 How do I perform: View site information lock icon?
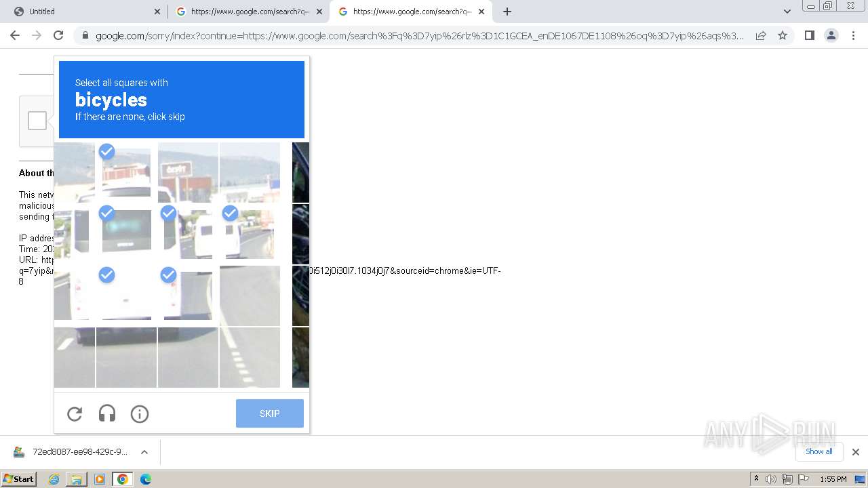[x=84, y=36]
